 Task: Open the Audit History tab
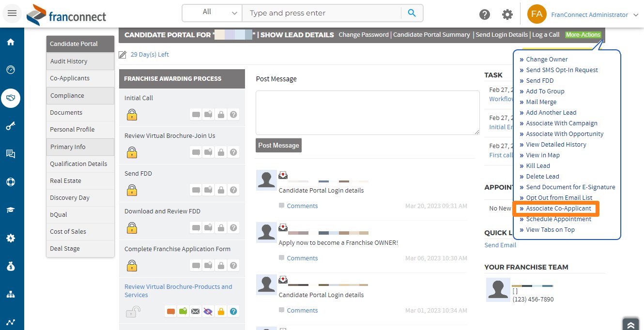(x=80, y=61)
